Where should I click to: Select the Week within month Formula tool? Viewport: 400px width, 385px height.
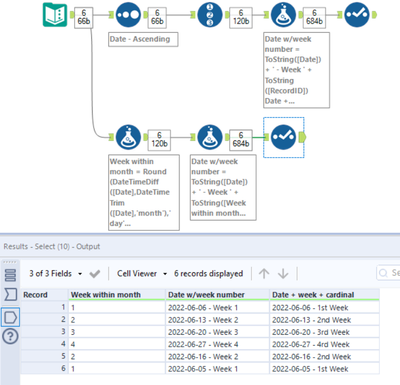pyautogui.click(x=128, y=137)
